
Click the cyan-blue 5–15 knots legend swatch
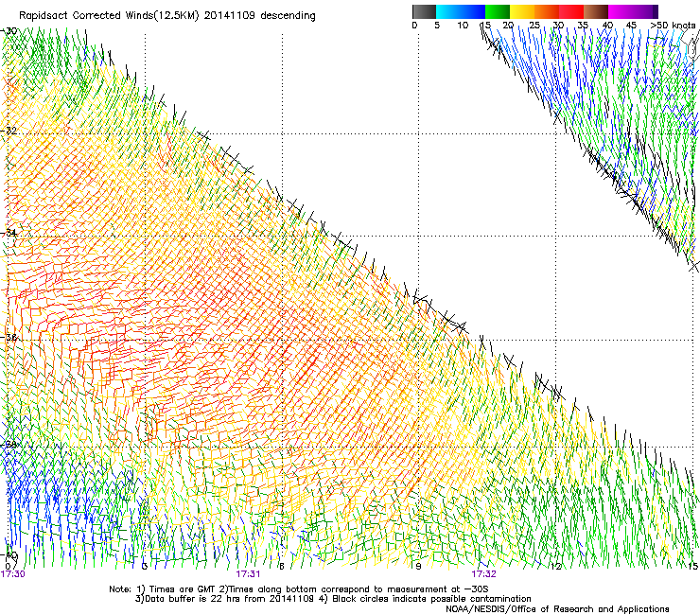tap(461, 11)
